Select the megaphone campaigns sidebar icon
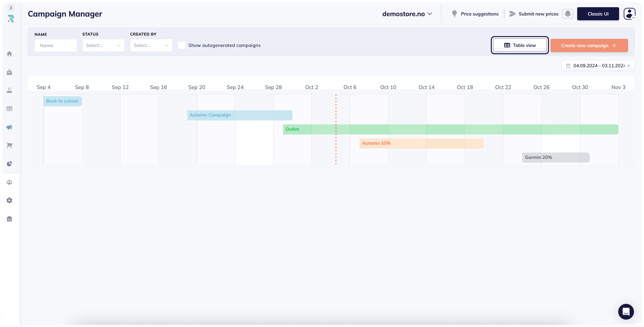 [x=10, y=127]
